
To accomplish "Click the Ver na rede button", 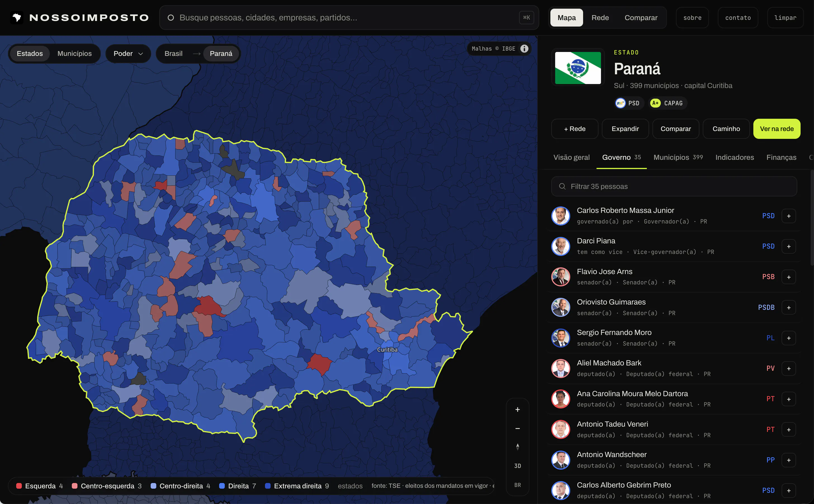I will 777,129.
